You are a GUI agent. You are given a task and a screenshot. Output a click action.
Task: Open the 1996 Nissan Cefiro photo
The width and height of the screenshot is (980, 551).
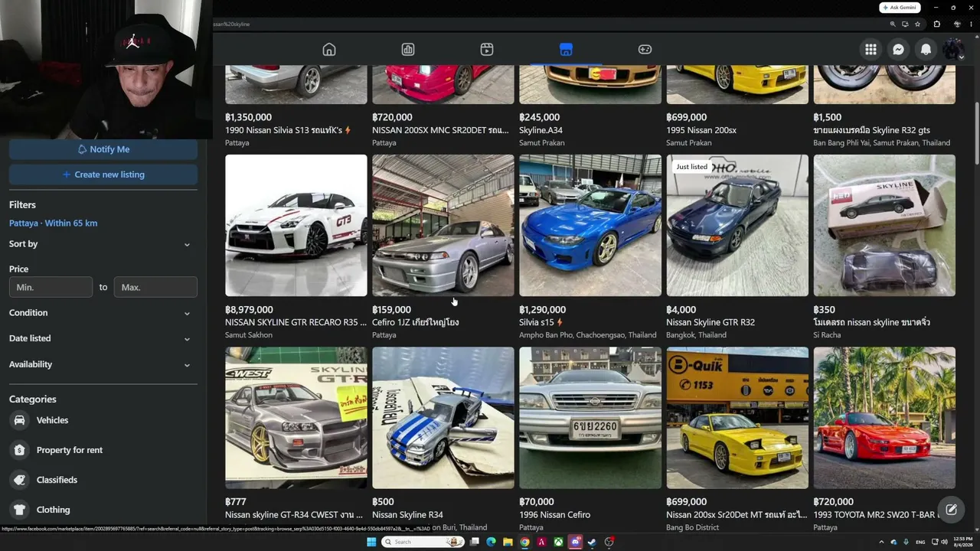(x=590, y=418)
